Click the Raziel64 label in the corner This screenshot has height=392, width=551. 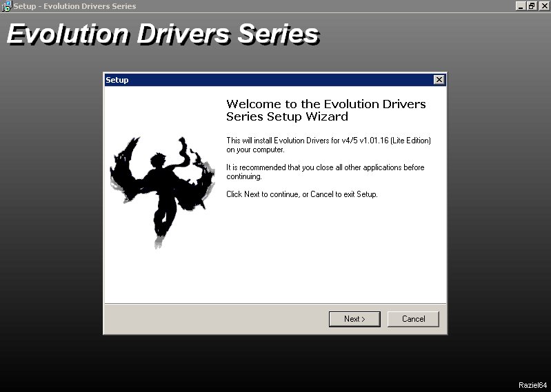[533, 385]
